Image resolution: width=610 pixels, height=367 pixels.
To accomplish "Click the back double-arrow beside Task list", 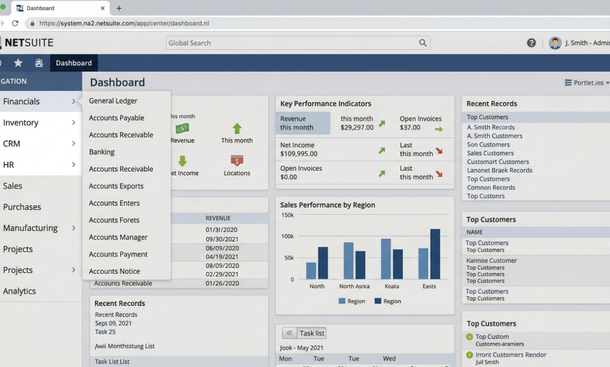I will pos(289,333).
